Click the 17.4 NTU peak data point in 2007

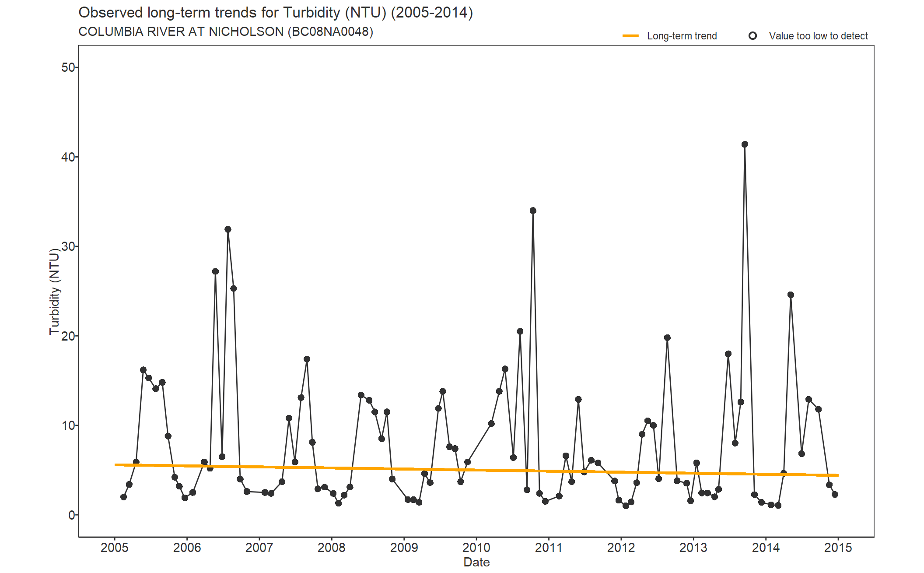[x=307, y=359]
